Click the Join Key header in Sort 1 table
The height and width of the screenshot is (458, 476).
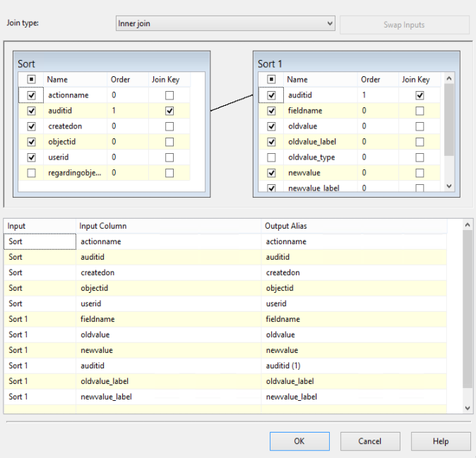tap(420, 80)
